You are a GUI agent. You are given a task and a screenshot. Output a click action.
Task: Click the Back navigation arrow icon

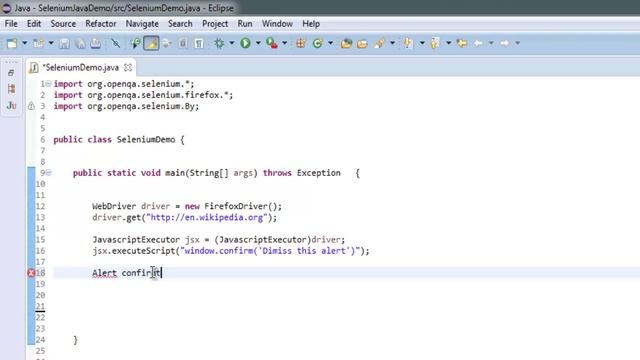(478, 43)
